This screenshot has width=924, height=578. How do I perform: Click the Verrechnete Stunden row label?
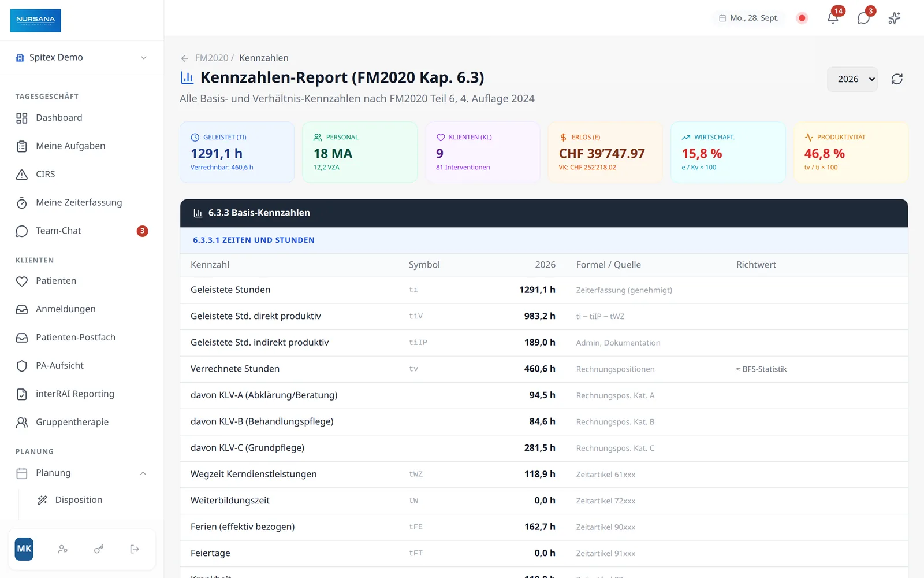[235, 369]
